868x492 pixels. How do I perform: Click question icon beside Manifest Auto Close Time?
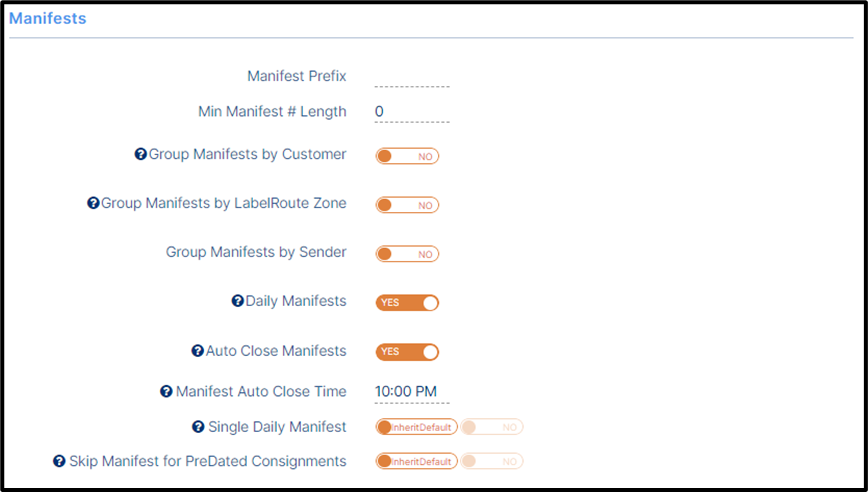tap(166, 391)
